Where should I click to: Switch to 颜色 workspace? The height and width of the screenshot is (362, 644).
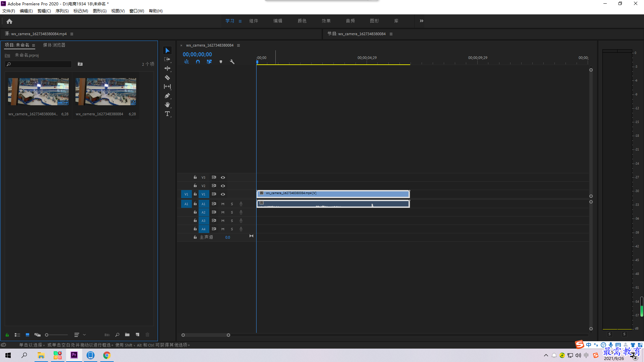(302, 21)
